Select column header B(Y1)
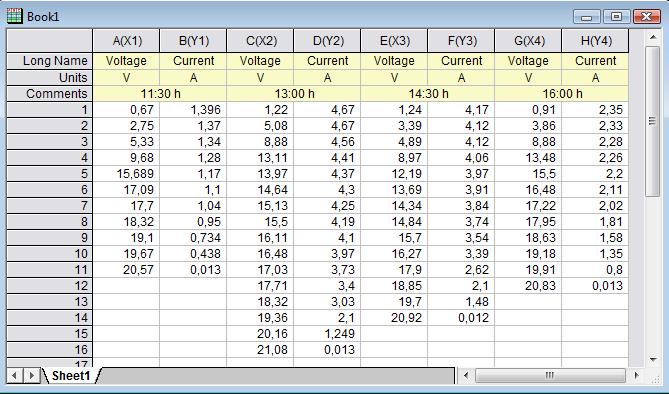The width and height of the screenshot is (669, 394). pyautogui.click(x=193, y=41)
